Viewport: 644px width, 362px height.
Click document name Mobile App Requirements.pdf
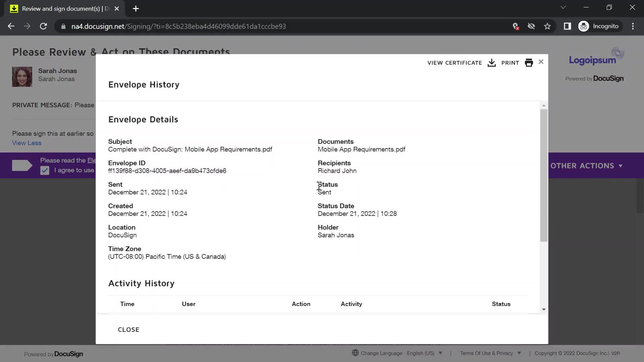click(x=362, y=149)
